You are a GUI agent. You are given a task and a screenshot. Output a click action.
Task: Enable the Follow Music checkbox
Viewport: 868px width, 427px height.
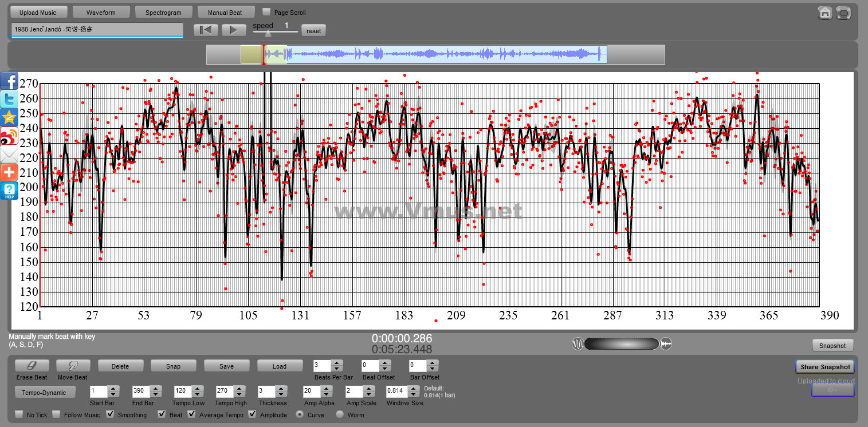tap(56, 414)
